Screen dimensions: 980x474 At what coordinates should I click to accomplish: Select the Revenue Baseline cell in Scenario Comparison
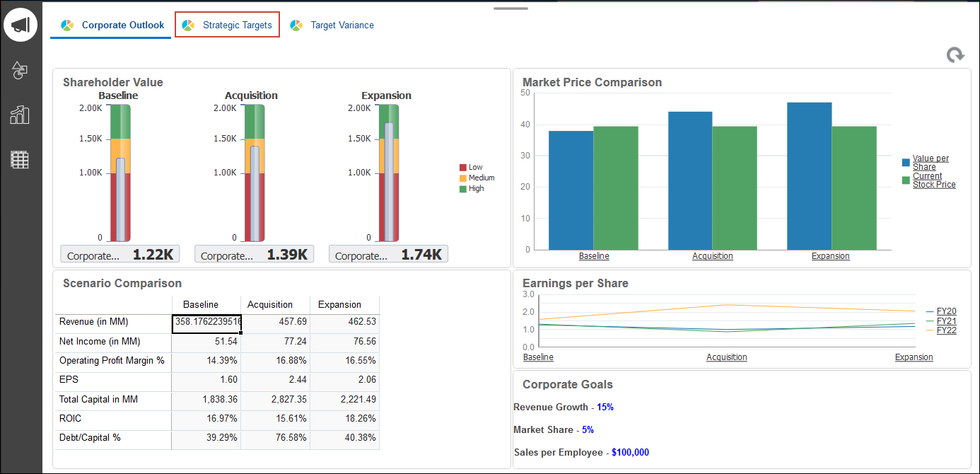pyautogui.click(x=206, y=322)
